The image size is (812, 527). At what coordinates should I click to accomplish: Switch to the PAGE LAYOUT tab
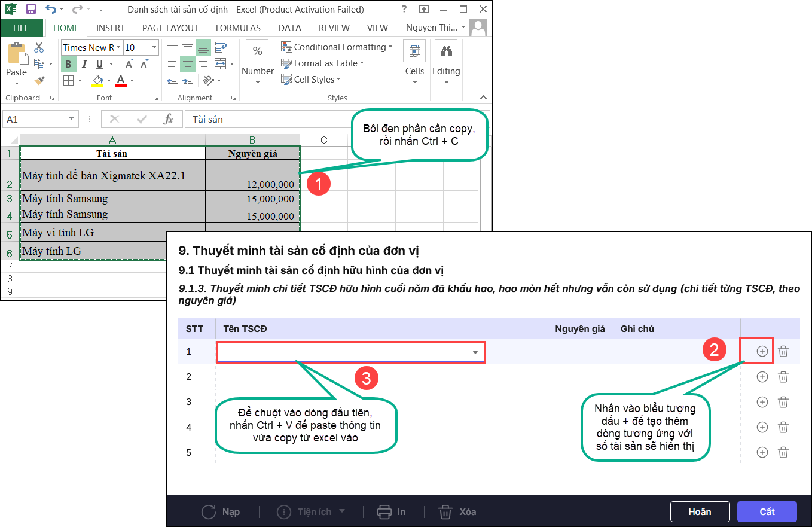(170, 28)
